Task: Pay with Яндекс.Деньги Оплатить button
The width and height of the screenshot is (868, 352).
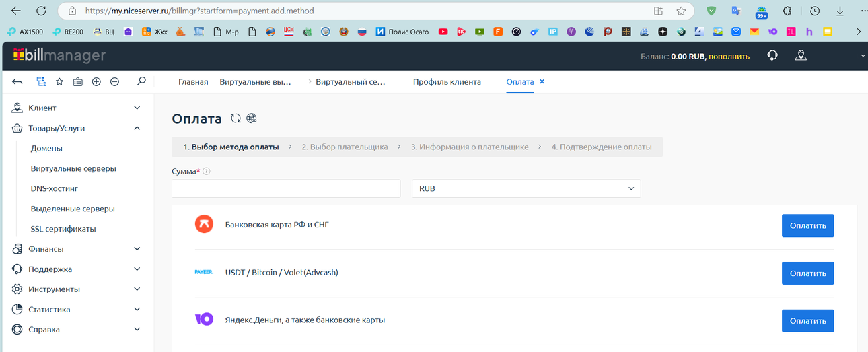Action: pos(807,320)
